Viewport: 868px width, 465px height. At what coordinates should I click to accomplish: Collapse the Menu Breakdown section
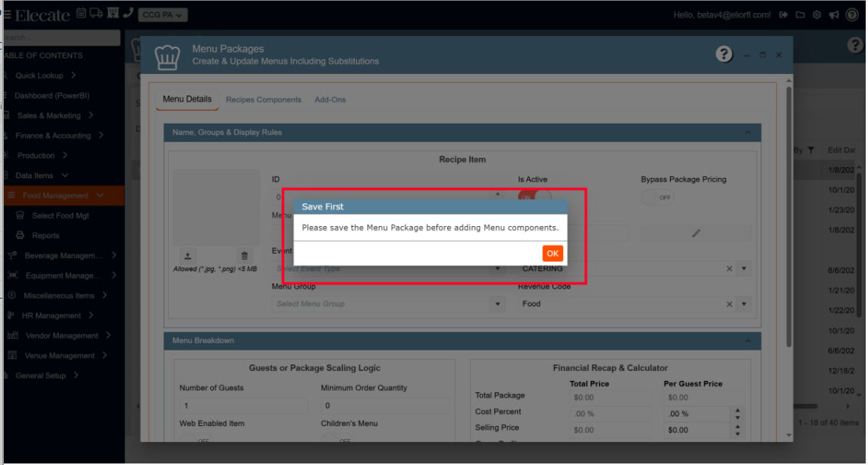point(748,341)
